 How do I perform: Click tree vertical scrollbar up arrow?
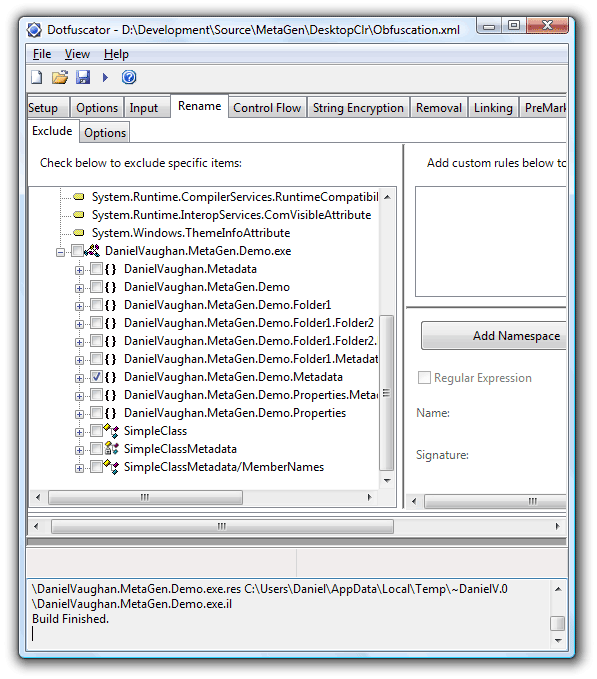click(387, 197)
